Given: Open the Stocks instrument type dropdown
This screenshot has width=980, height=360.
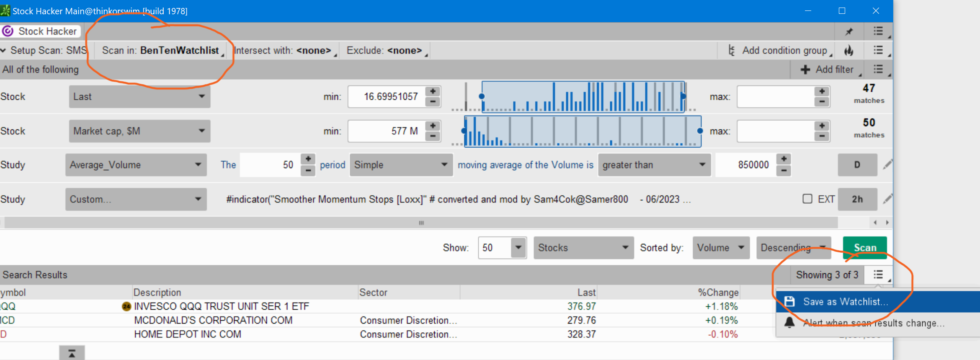Looking at the screenshot, I should [x=583, y=248].
